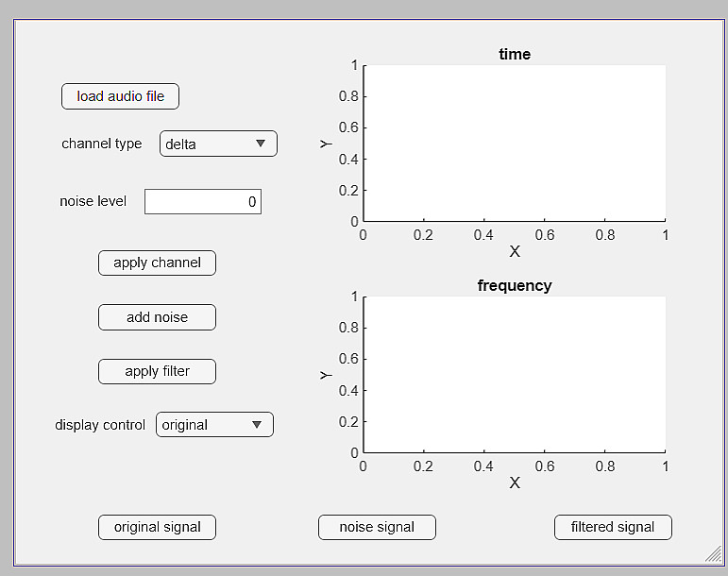This screenshot has height=576, width=728.
Task: Click inside the time plot axes
Action: pos(515,144)
